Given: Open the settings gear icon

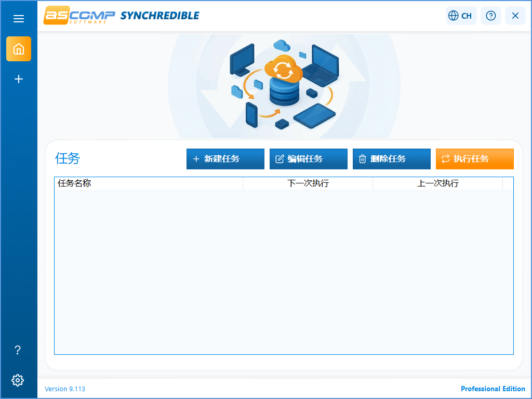Looking at the screenshot, I should tap(18, 380).
